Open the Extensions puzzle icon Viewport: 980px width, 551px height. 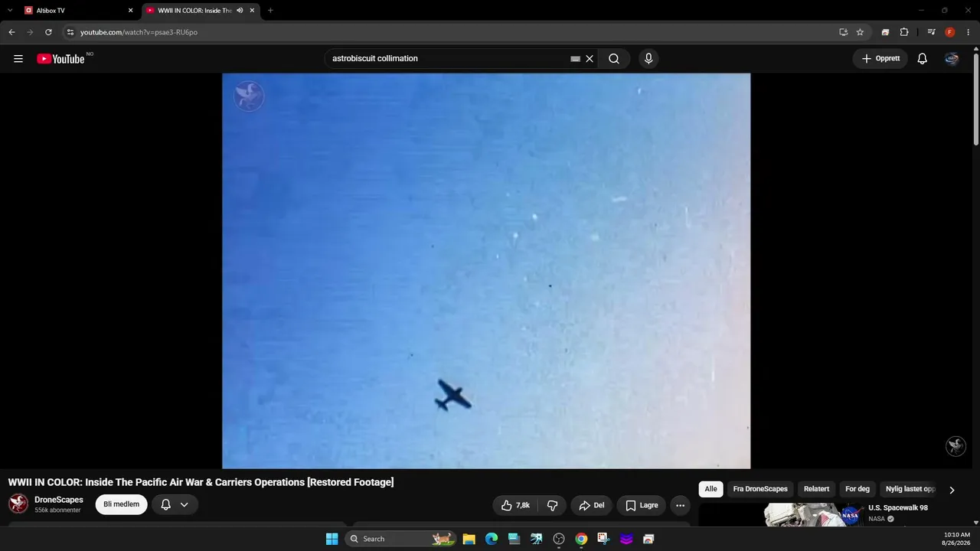[904, 32]
